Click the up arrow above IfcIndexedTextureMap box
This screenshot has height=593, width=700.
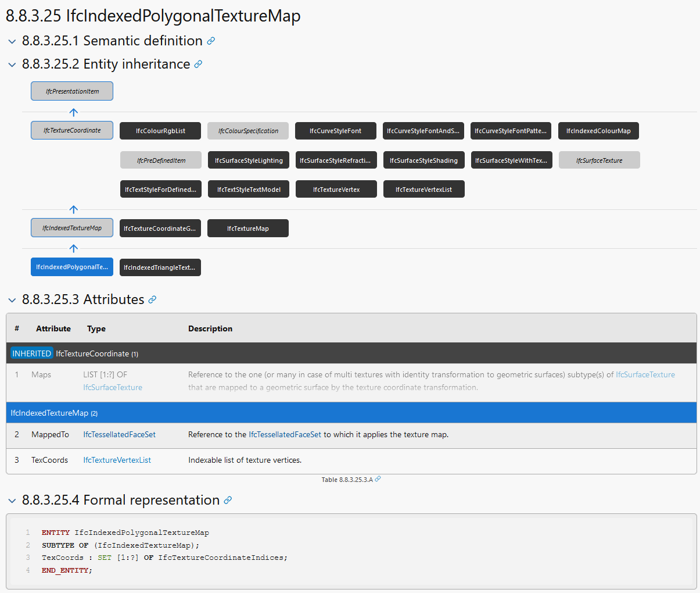point(72,209)
